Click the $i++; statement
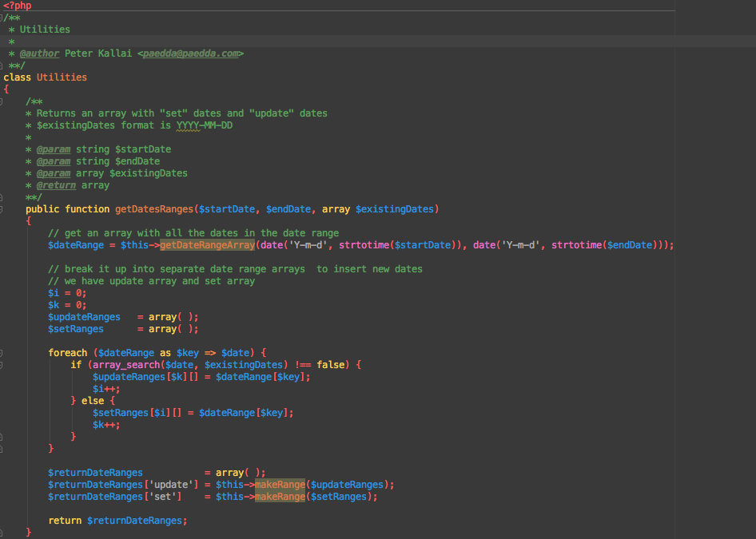756x539 pixels. 106,389
